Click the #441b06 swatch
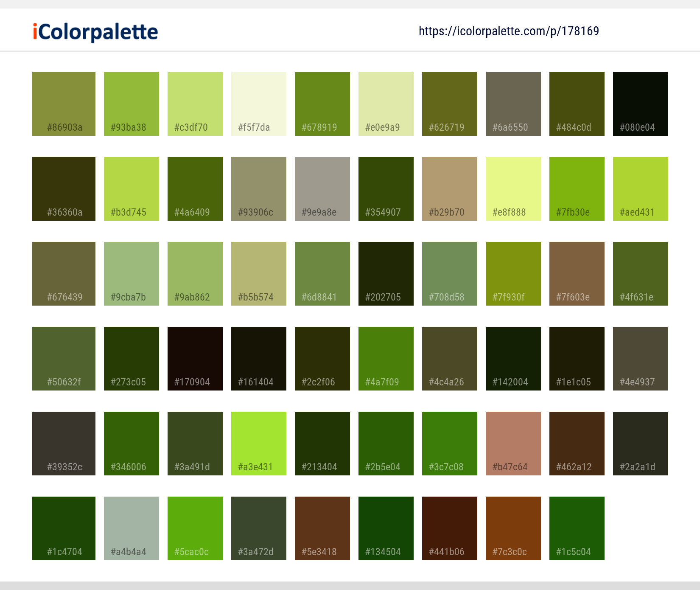Image resolution: width=700 pixels, height=590 pixels. [450, 528]
